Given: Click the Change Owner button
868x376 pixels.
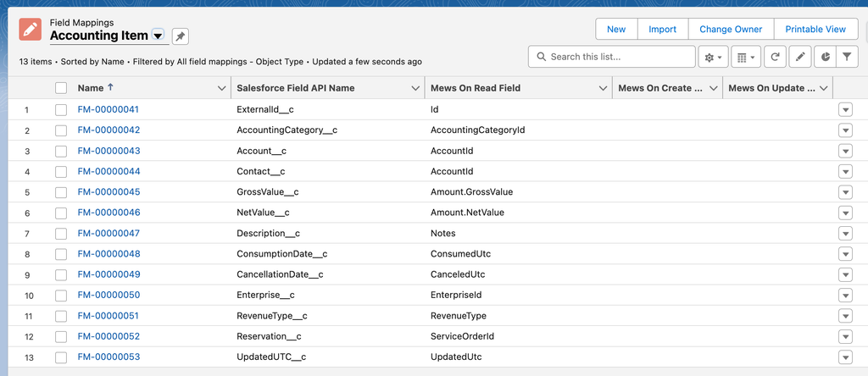Looking at the screenshot, I should click(731, 30).
